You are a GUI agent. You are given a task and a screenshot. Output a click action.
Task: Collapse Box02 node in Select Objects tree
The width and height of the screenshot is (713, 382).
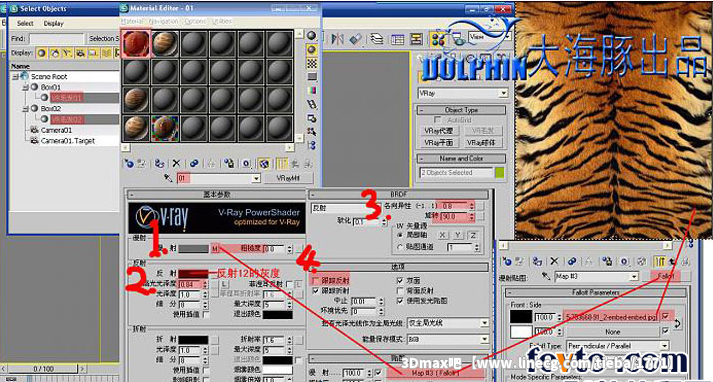tap(26, 109)
